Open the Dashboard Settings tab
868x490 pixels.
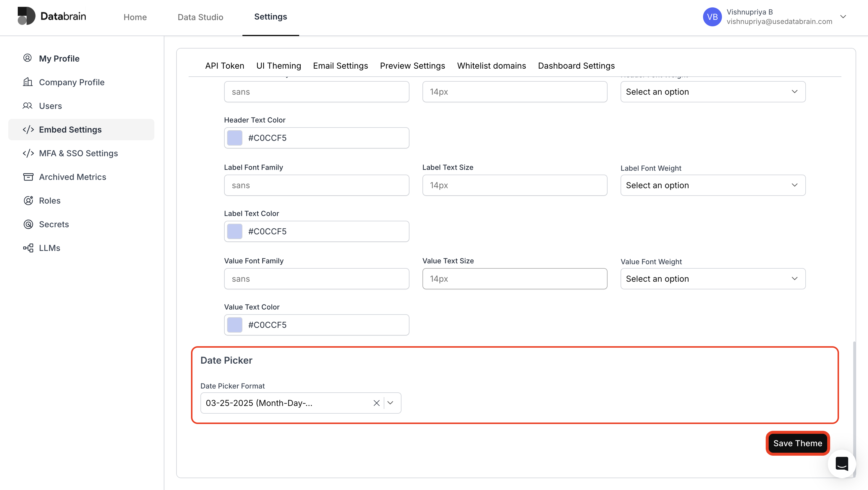[576, 65]
